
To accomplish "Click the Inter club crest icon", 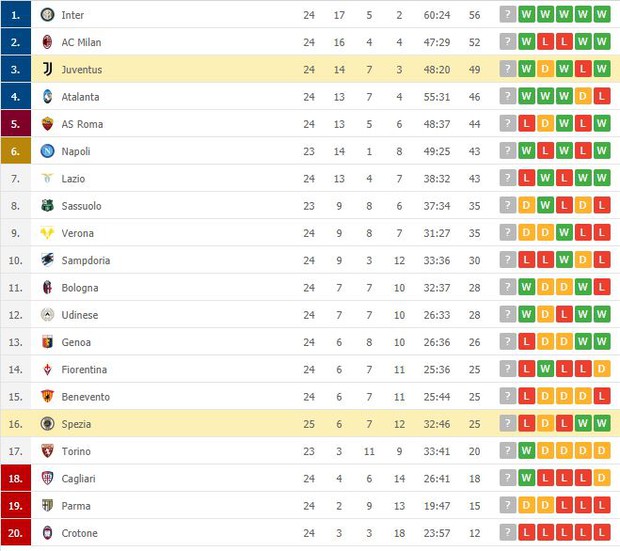I will [47, 15].
